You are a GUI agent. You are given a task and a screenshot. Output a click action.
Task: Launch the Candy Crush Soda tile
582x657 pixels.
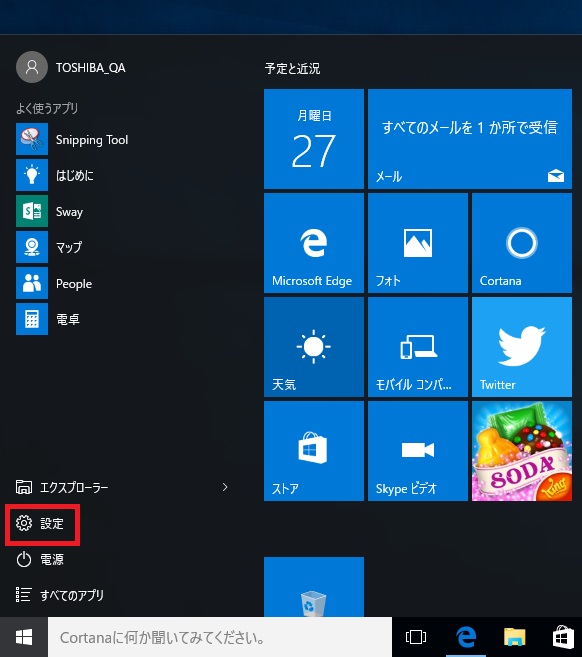click(x=522, y=450)
